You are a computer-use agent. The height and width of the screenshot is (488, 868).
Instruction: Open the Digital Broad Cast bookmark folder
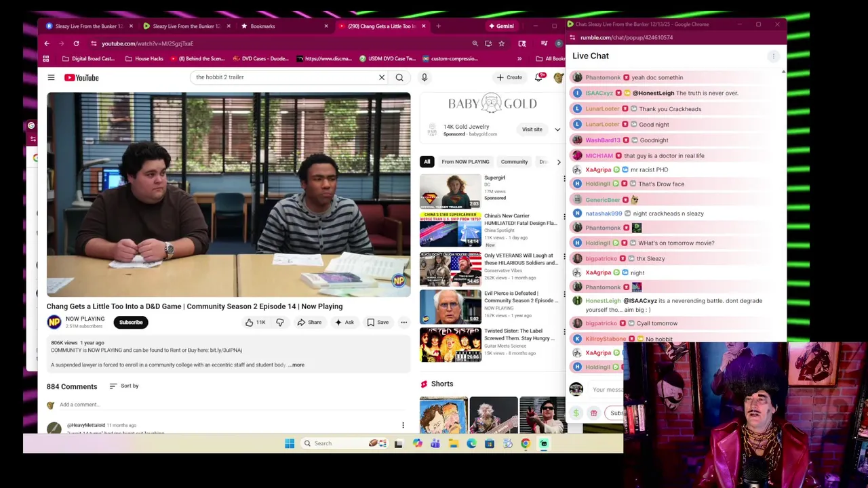87,59
